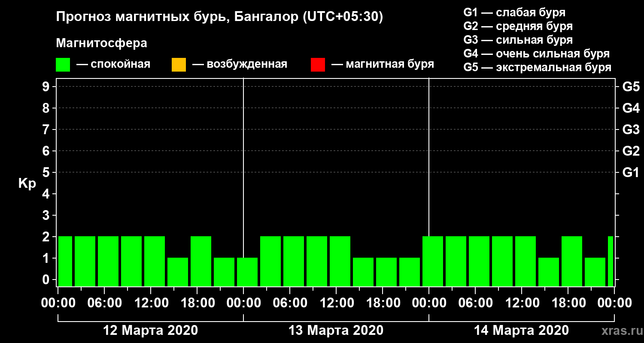Click the first bar of 12 Марта at 00:00
This screenshot has width=644, height=343.
(x=65, y=261)
